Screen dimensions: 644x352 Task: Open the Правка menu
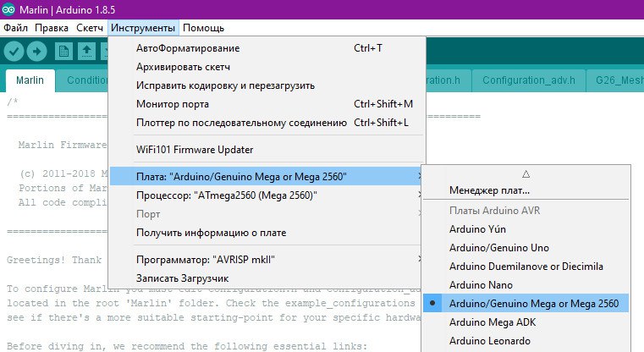coord(52,28)
